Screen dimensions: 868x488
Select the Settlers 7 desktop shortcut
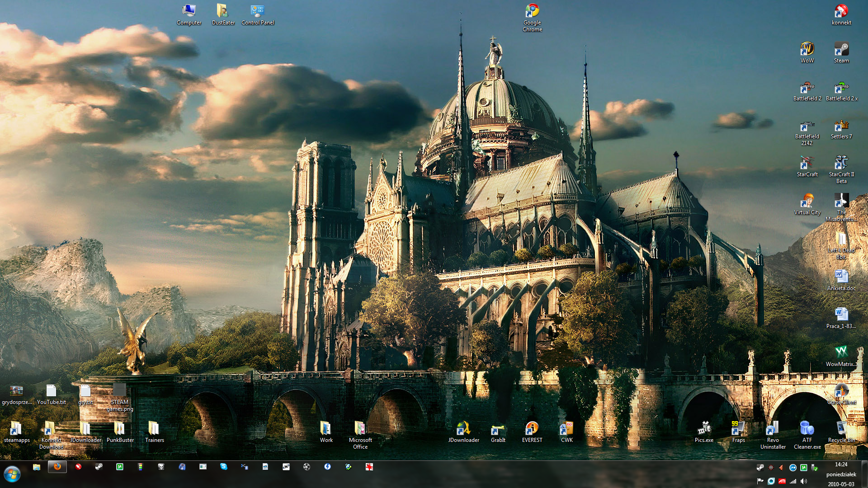[x=841, y=128]
